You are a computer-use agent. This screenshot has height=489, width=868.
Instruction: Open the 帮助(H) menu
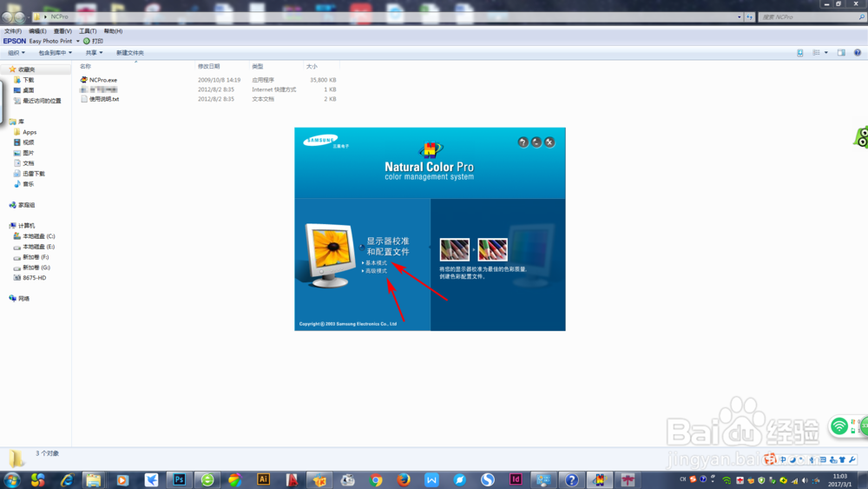[x=113, y=31]
